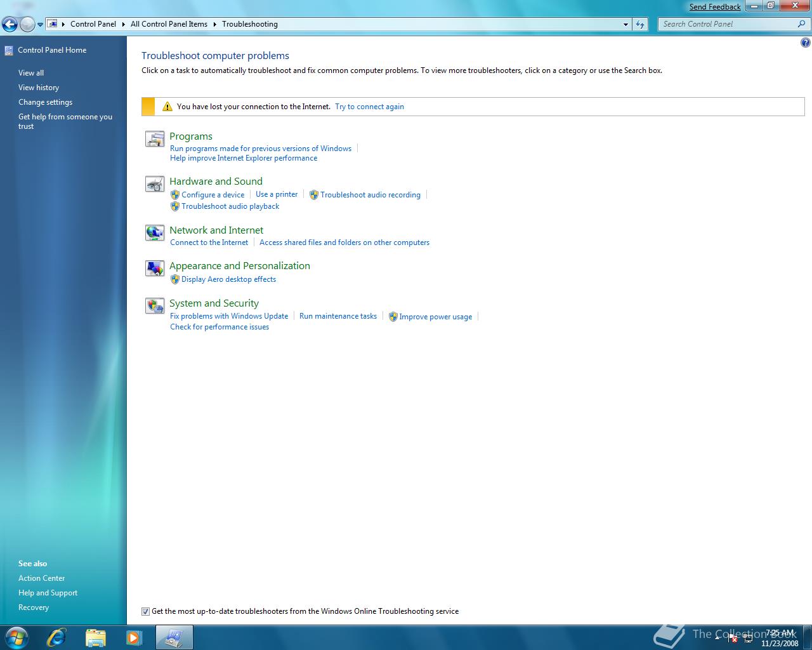The height and width of the screenshot is (650, 812).
Task: Click the Programs category icon
Action: [155, 138]
